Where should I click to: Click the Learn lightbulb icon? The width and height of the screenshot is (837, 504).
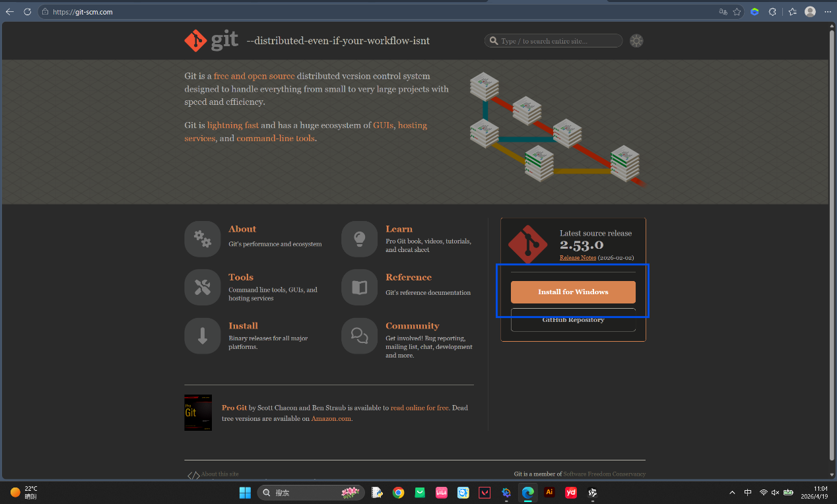pos(359,239)
